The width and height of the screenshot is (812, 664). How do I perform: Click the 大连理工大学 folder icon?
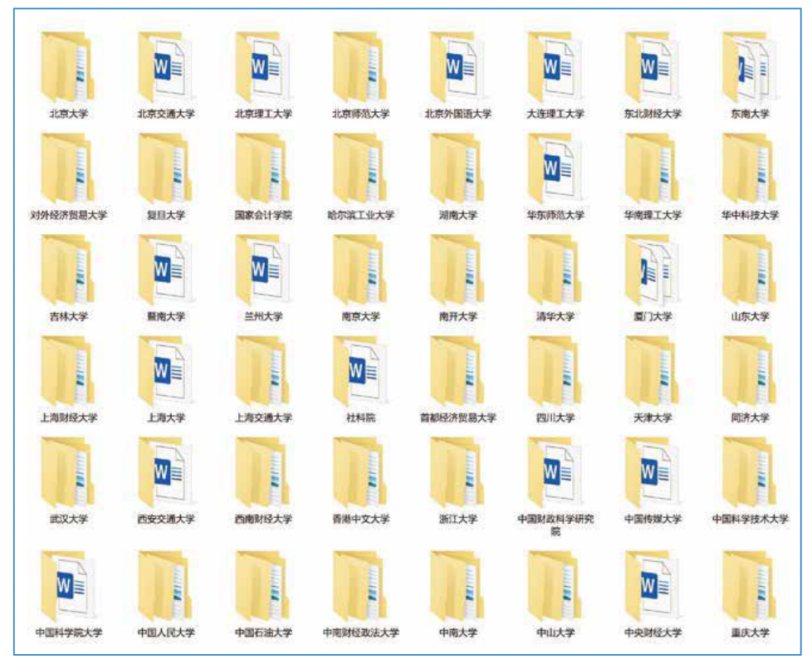(x=555, y=66)
